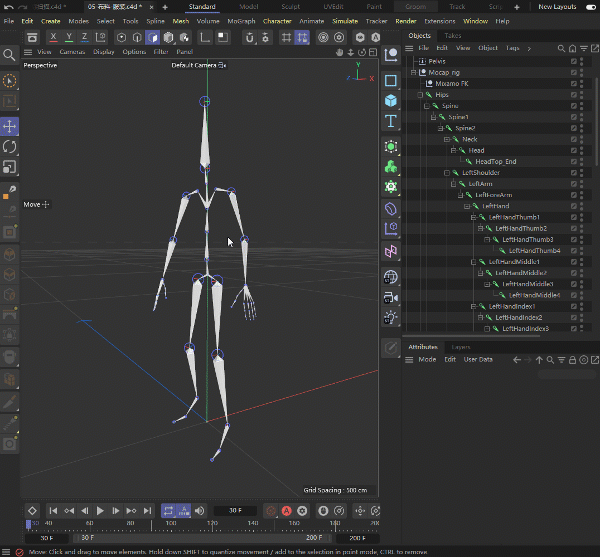The height and width of the screenshot is (557, 600).
Task: Add a Cube primitive object
Action: (391, 101)
